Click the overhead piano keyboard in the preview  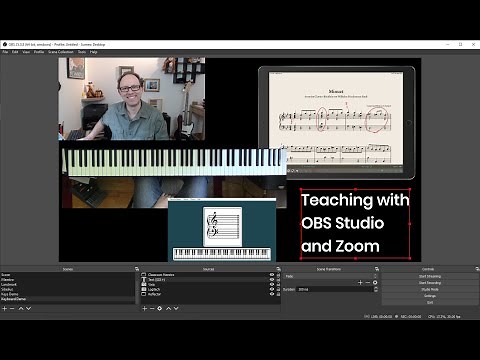click(x=174, y=162)
